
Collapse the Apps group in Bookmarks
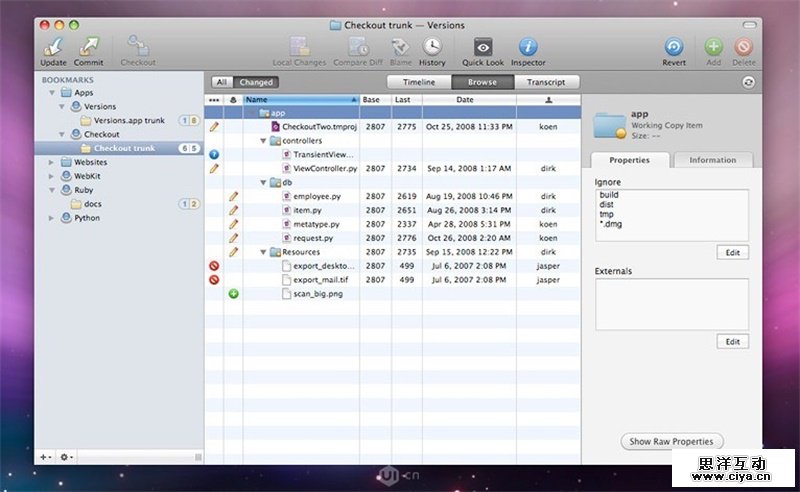click(52, 93)
